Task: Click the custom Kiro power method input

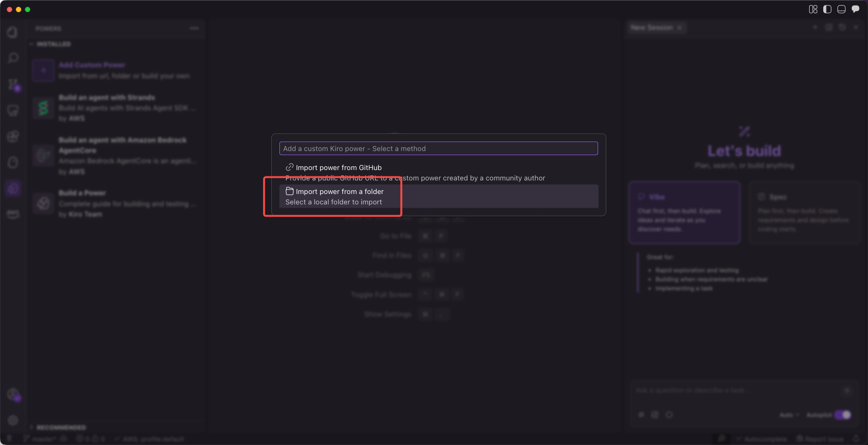Action: (438, 148)
